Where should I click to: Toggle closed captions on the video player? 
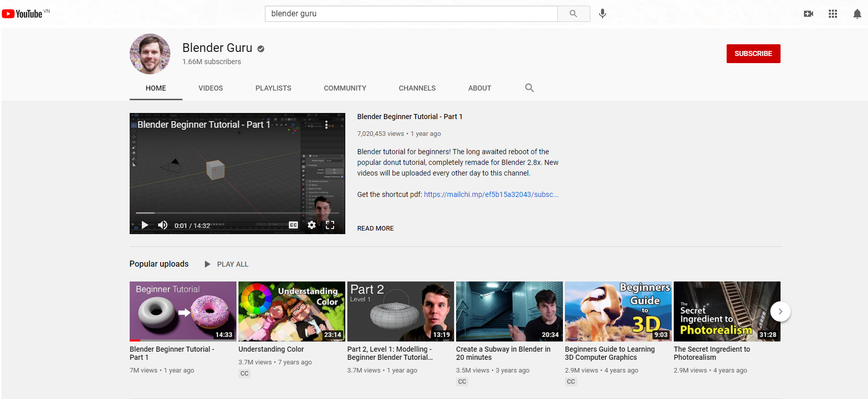[293, 225]
